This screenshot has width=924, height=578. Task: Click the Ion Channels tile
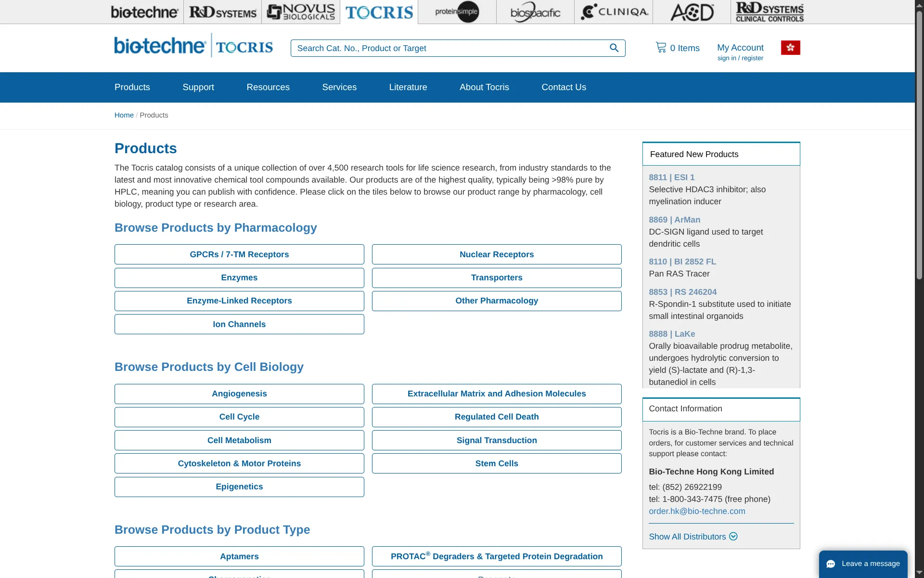coord(239,324)
